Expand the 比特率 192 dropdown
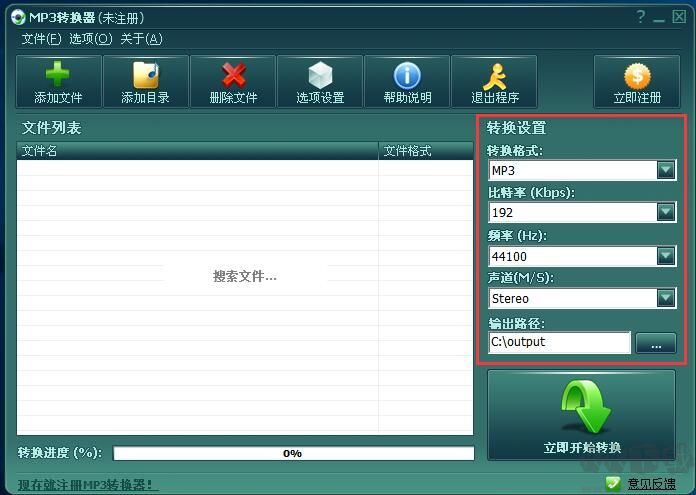 pos(666,212)
